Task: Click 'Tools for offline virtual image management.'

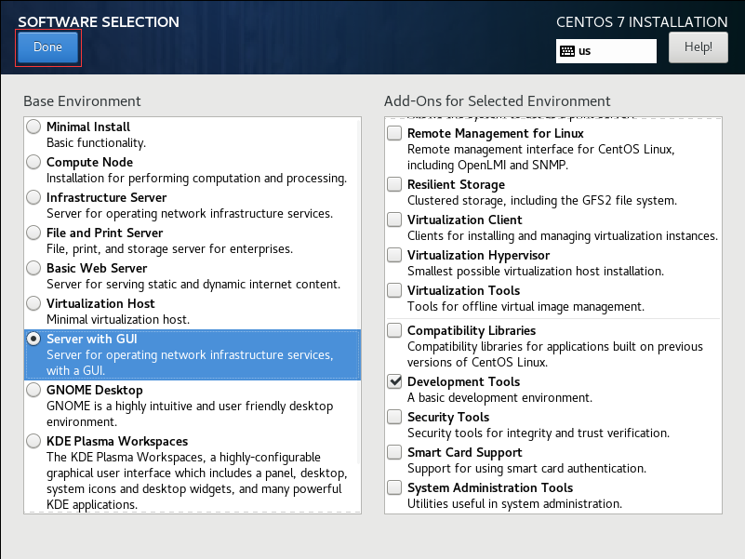Action: click(x=526, y=307)
